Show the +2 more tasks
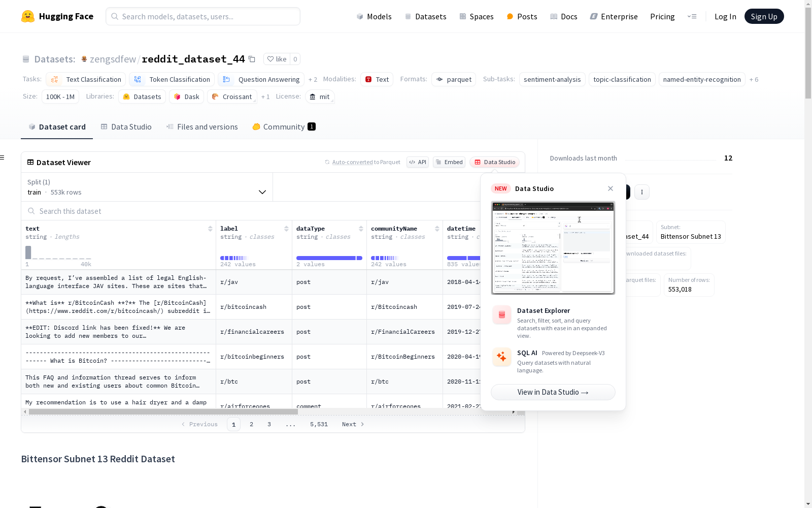Image resolution: width=812 pixels, height=508 pixels. click(x=313, y=79)
